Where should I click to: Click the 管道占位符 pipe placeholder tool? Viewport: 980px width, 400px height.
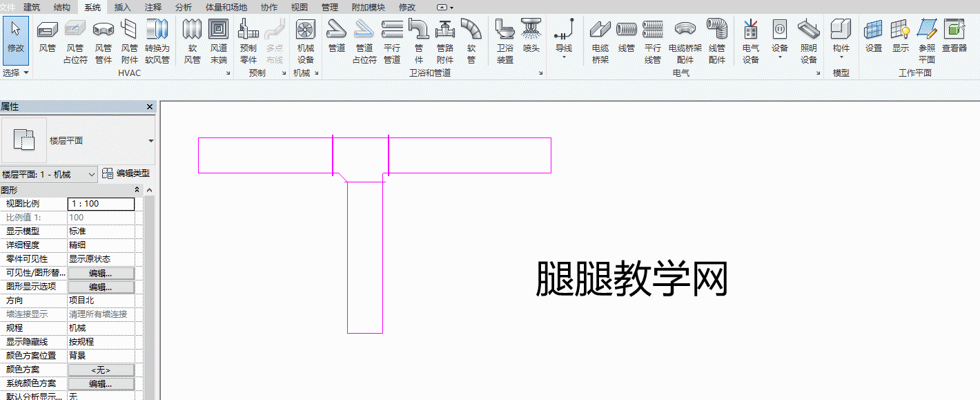pyautogui.click(x=364, y=41)
